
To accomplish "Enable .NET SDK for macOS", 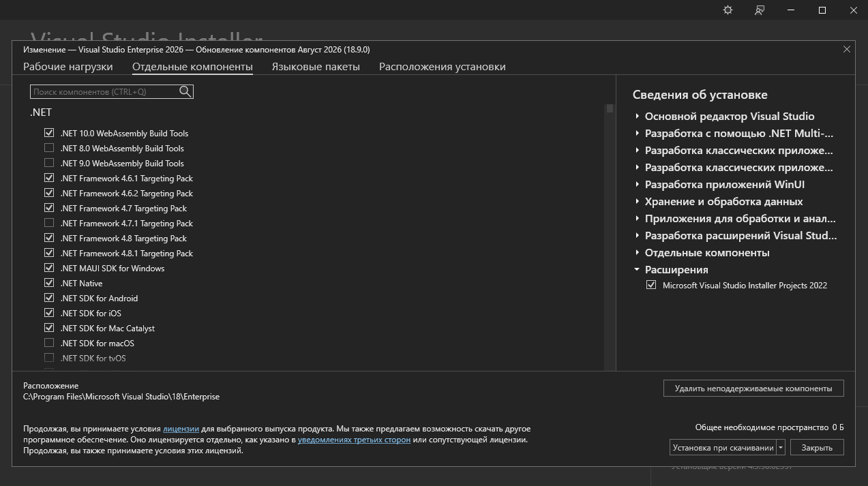I will click(49, 343).
